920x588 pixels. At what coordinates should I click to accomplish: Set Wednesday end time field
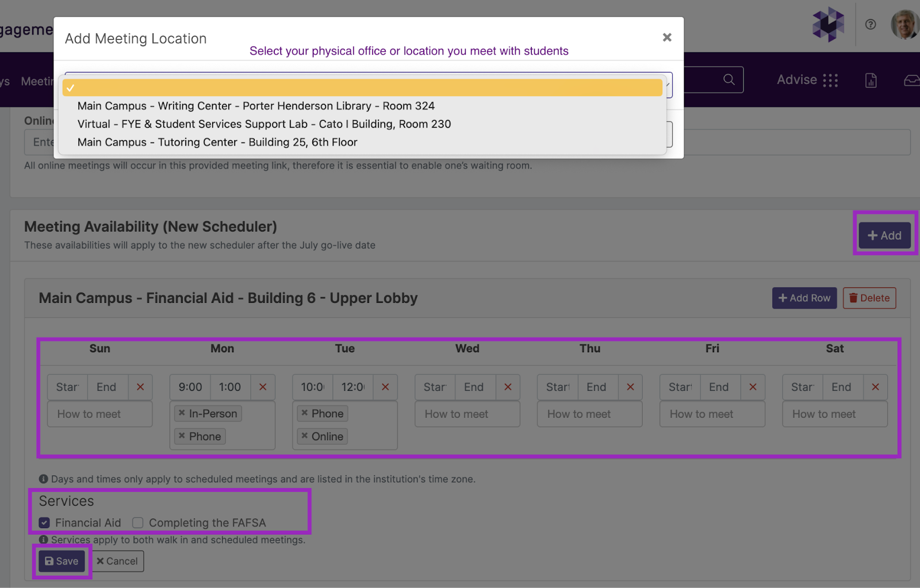coord(475,387)
